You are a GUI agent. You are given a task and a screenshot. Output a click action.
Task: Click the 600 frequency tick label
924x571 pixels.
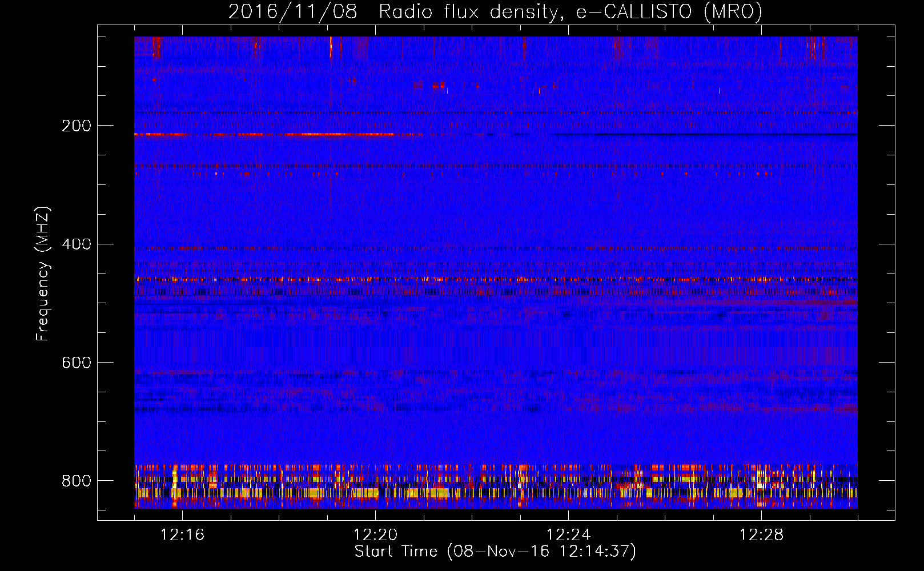(77, 363)
